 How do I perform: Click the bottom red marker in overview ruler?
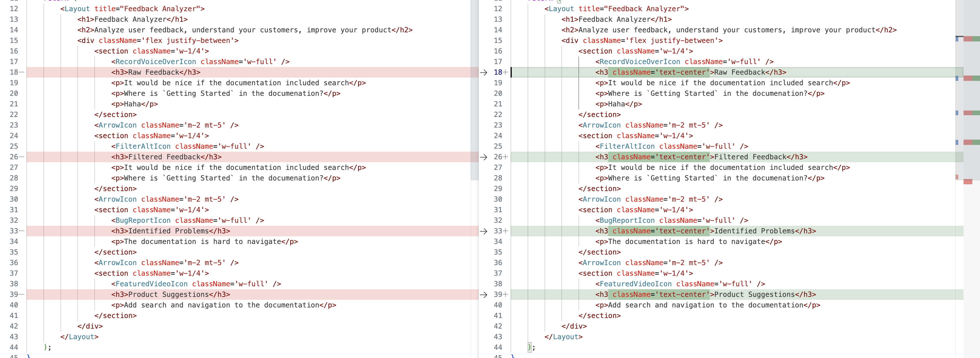coord(968,182)
